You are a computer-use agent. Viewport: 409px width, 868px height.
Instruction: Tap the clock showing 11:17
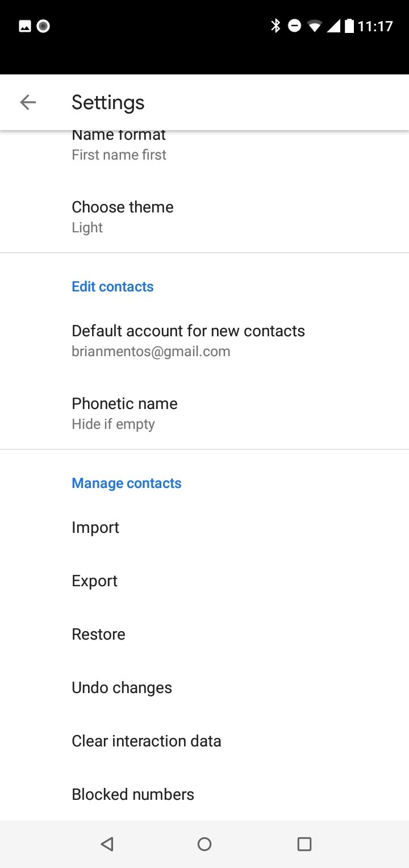pyautogui.click(x=375, y=26)
